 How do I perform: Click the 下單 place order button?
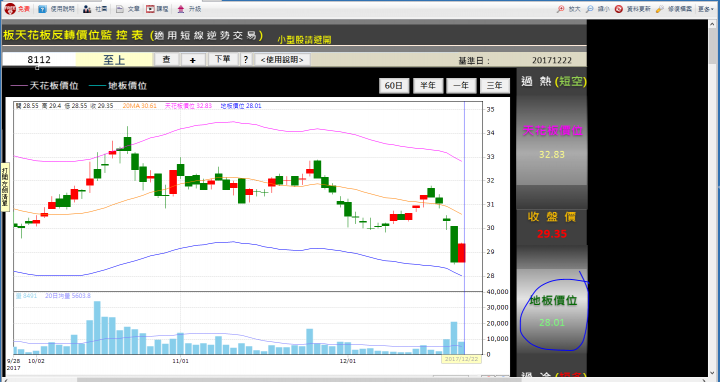pos(223,60)
